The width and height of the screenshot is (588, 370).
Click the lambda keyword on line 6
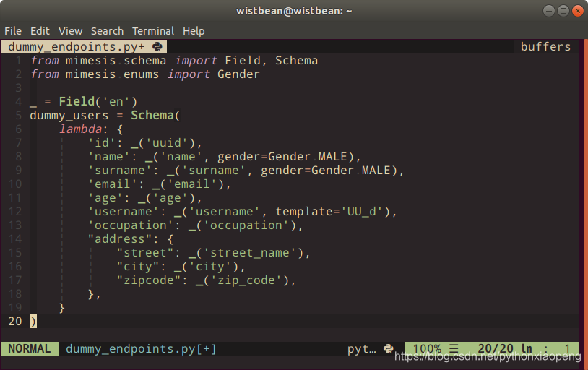pos(80,129)
